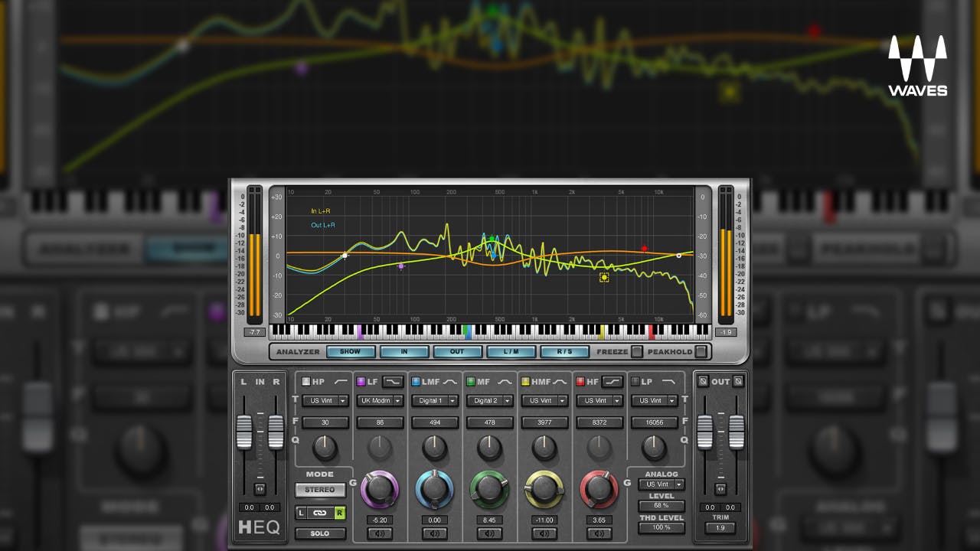Select the green R channel button in MODE
Image resolution: width=980 pixels, height=551 pixels.
point(339,513)
